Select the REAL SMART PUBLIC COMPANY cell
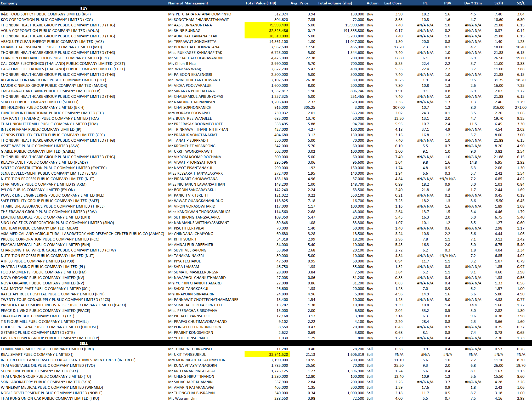The width and height of the screenshot is (532, 401). coord(37,354)
